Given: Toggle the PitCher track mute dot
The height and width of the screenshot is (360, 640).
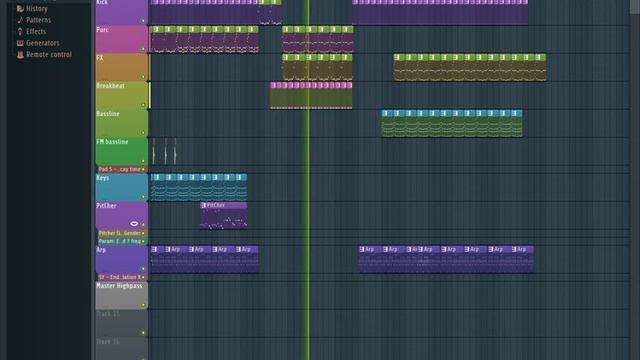Looking at the screenshot, I should [x=143, y=225].
